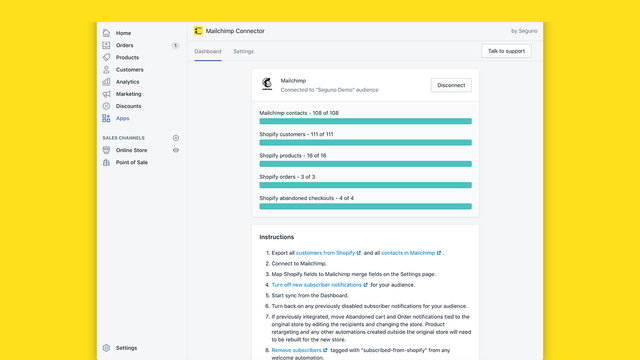Add a sales channel with plus icon
This screenshot has width=640, height=360.
click(176, 138)
